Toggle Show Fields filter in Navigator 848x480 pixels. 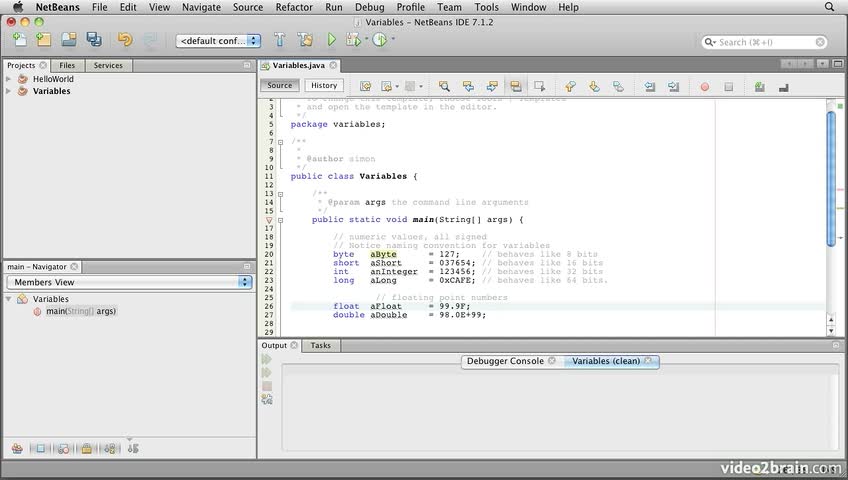[41, 448]
